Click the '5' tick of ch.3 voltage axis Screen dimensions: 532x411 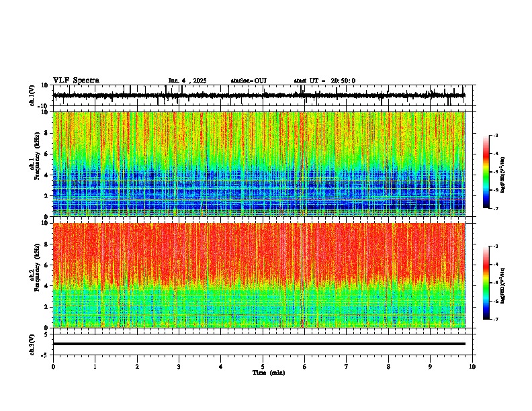tap(46, 334)
